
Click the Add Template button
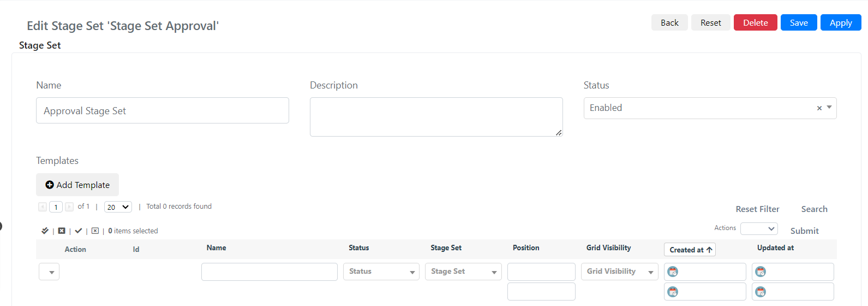(77, 185)
